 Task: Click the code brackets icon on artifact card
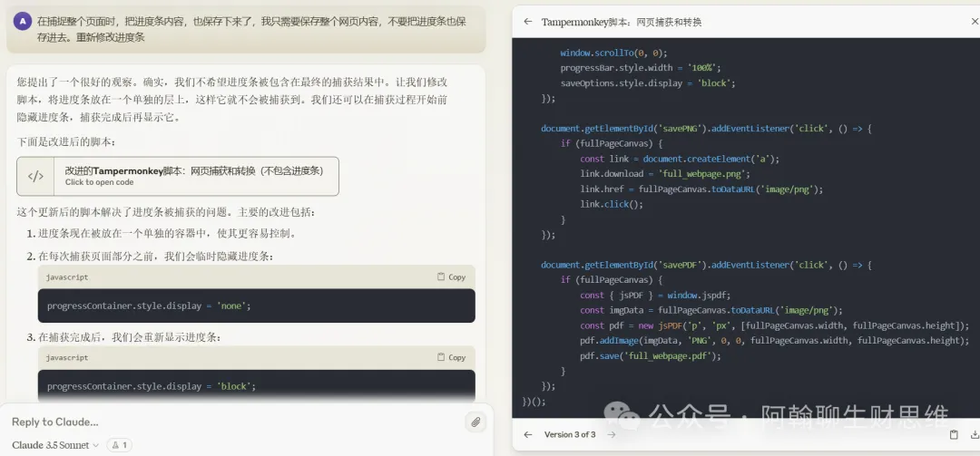point(35,176)
